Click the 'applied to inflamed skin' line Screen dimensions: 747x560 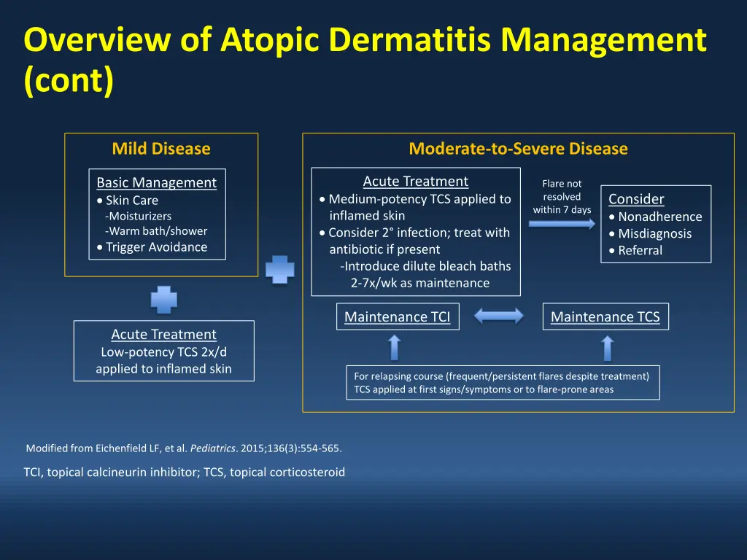click(x=164, y=368)
